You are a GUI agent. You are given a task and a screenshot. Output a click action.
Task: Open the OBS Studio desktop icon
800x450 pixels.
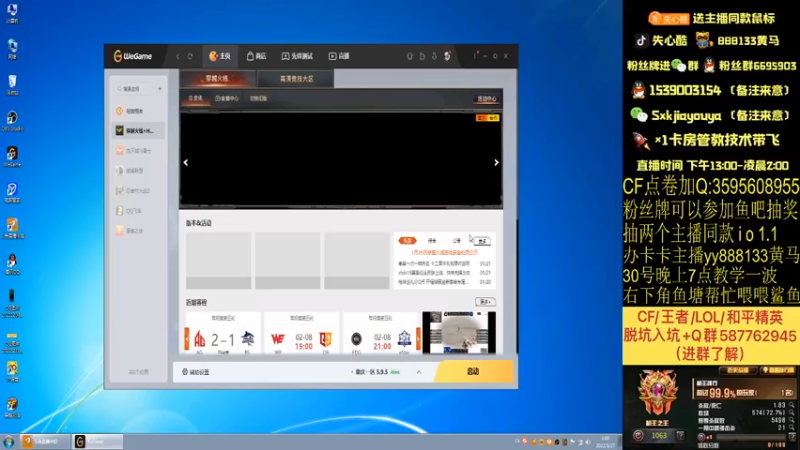click(12, 121)
